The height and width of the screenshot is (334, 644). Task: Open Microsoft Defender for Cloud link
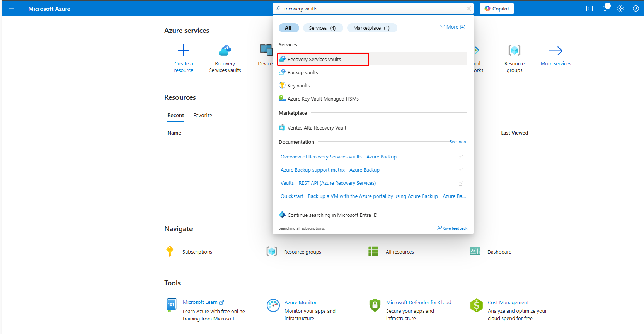pos(419,302)
